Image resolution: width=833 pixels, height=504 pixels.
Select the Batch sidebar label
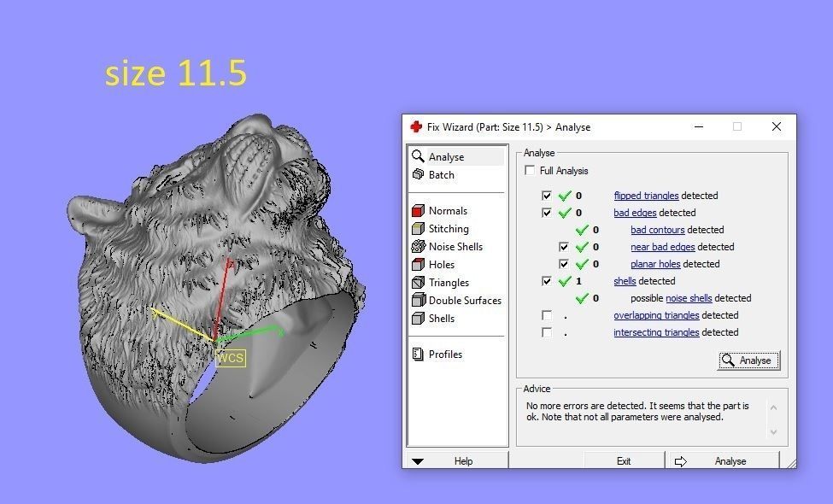[442, 174]
